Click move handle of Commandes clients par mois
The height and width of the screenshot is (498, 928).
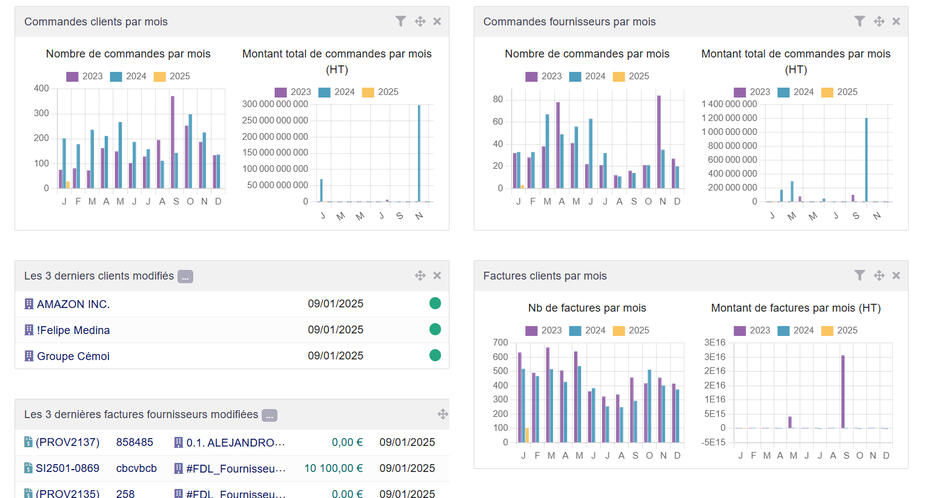[420, 21]
